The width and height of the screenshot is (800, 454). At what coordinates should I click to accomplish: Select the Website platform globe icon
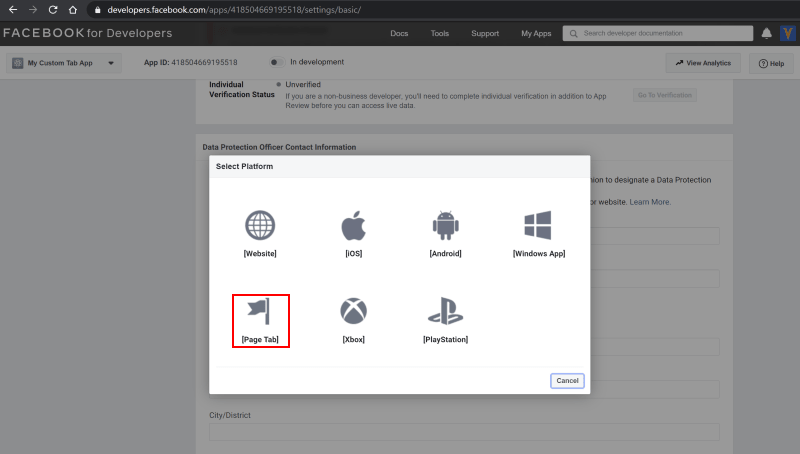click(260, 225)
